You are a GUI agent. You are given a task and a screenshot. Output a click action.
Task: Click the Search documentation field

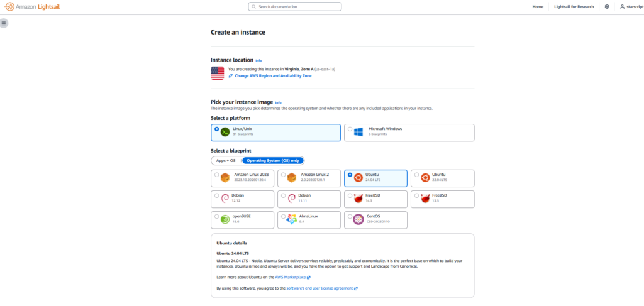coord(295,6)
